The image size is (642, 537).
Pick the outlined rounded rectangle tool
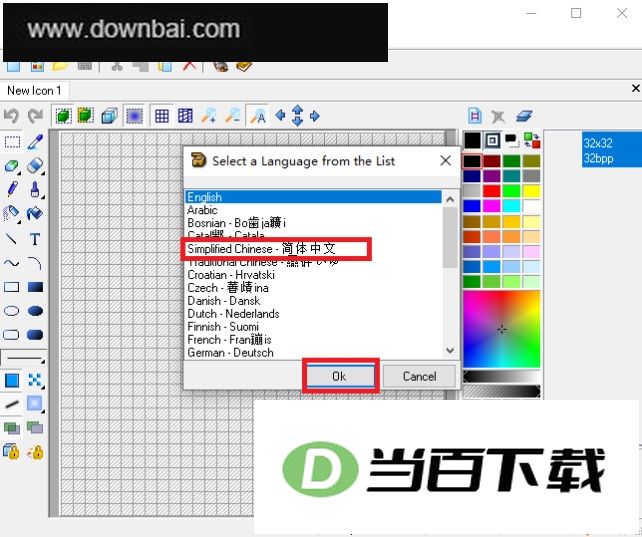click(x=12, y=335)
